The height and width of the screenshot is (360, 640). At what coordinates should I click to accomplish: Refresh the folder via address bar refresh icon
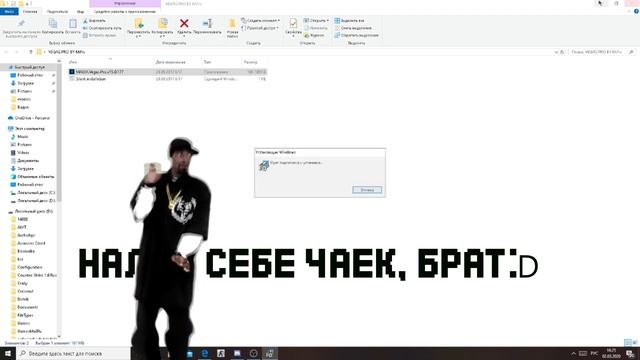(562, 52)
